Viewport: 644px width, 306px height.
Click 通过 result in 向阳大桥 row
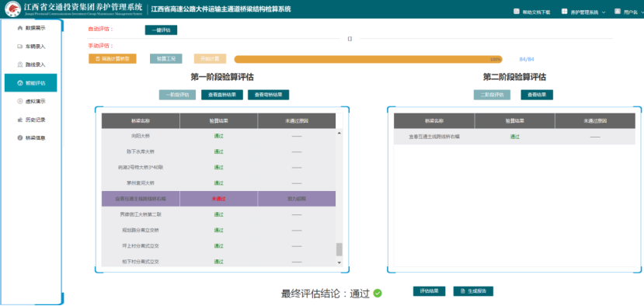pyautogui.click(x=218, y=136)
